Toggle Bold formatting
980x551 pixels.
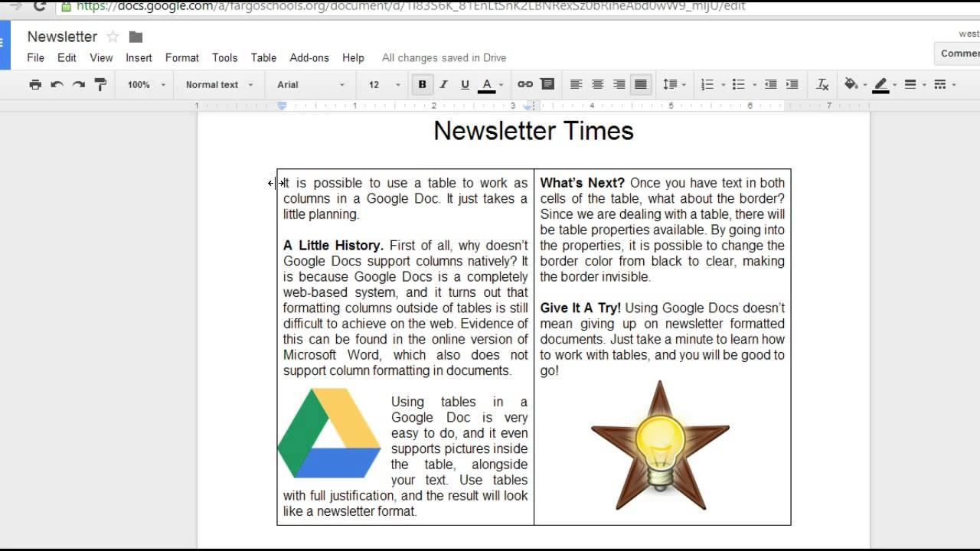(x=422, y=85)
